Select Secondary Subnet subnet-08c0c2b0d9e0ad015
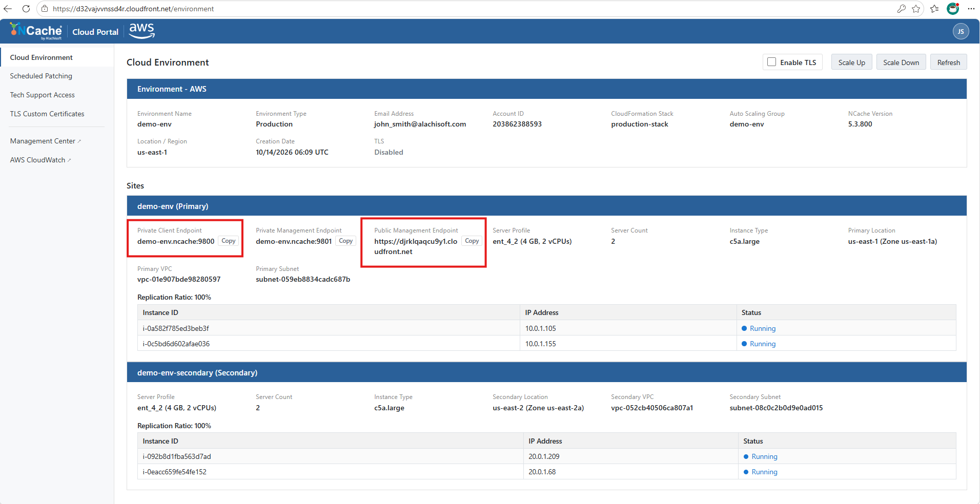Image resolution: width=980 pixels, height=504 pixels. point(776,408)
